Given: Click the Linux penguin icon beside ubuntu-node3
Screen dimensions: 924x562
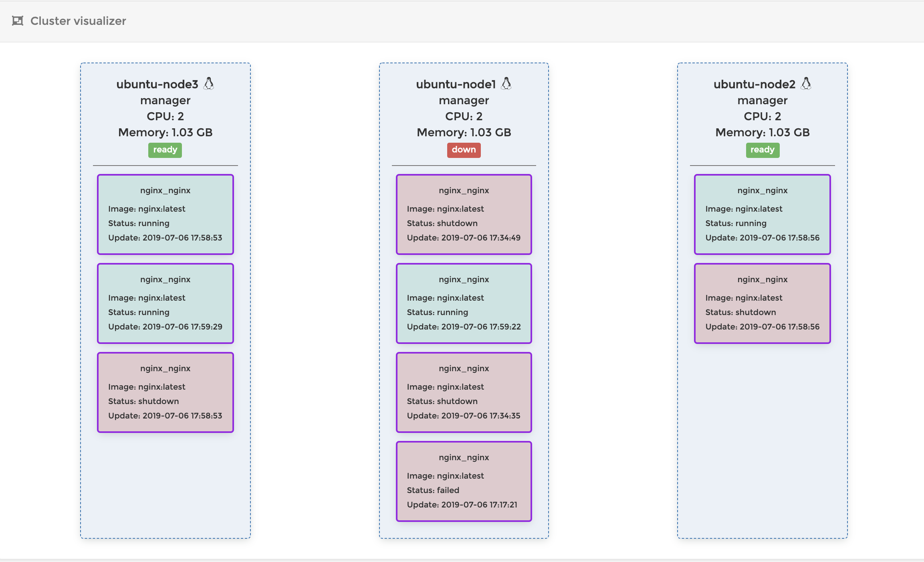Looking at the screenshot, I should pyautogui.click(x=209, y=84).
